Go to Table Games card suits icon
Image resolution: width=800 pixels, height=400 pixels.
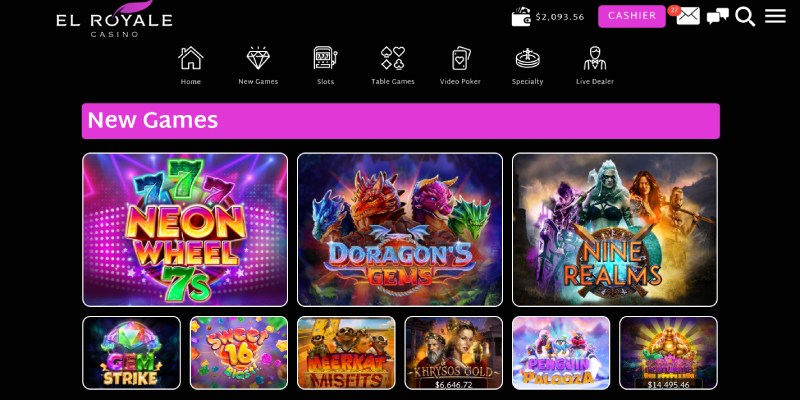393,58
